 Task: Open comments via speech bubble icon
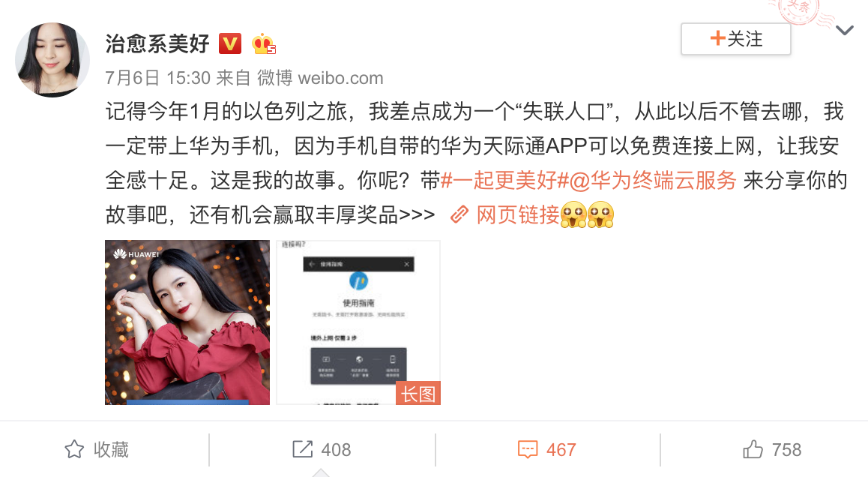[x=528, y=449]
